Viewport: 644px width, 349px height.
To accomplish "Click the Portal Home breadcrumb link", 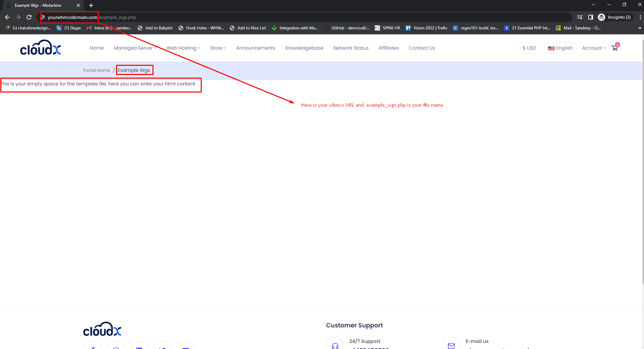I will click(x=96, y=70).
